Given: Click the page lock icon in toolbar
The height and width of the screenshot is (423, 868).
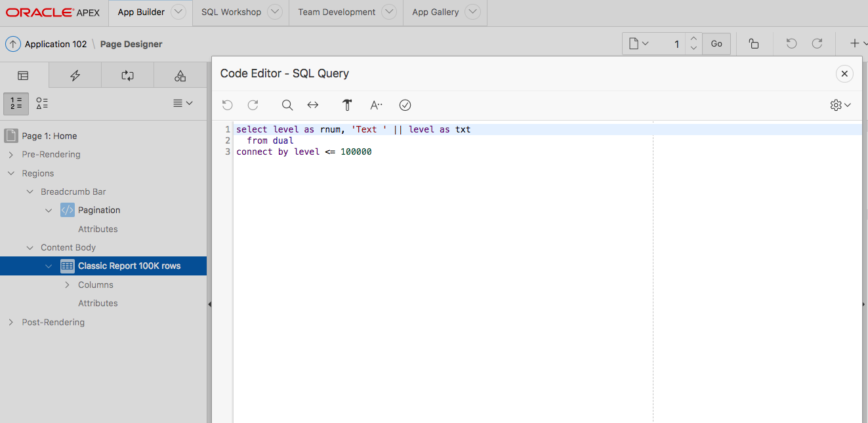Looking at the screenshot, I should [754, 44].
